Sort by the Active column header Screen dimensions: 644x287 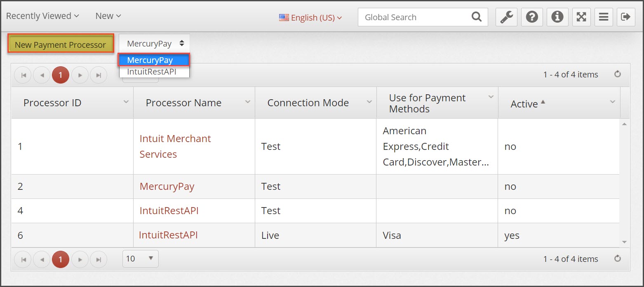tap(524, 104)
